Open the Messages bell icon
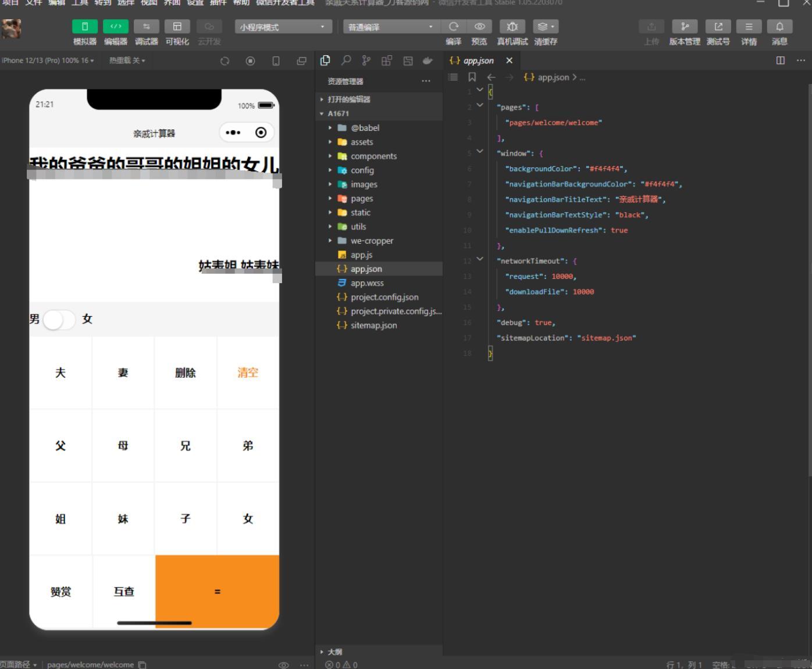The width and height of the screenshot is (812, 669). point(779,27)
